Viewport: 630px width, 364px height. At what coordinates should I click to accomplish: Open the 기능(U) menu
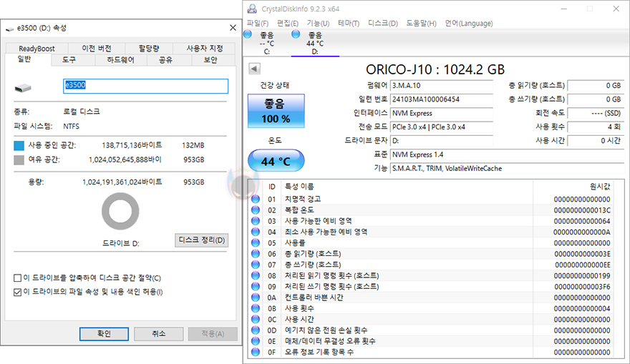[x=318, y=24]
